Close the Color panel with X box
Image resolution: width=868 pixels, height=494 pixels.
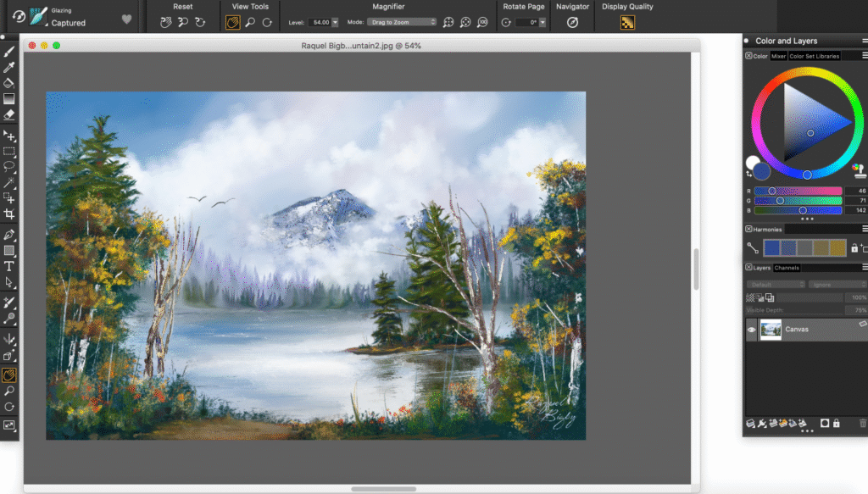(748, 56)
